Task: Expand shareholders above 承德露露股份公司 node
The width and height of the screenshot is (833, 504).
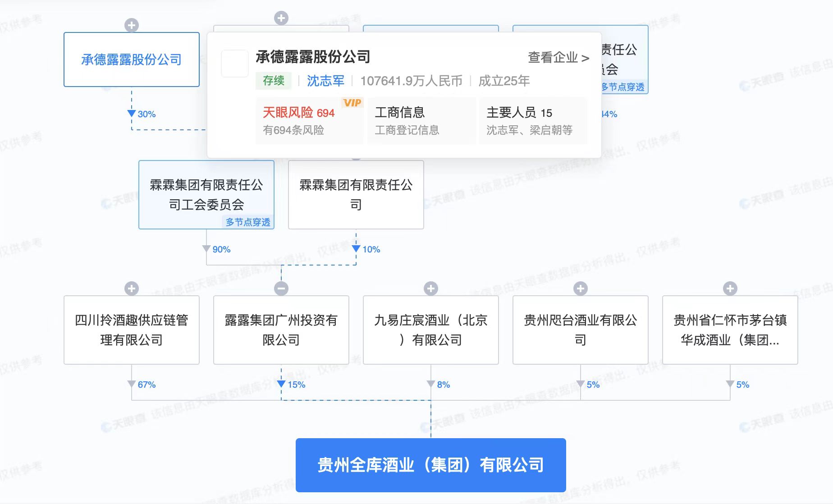Action: point(132,25)
